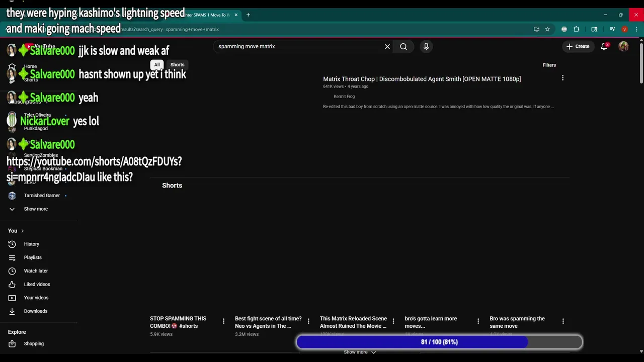Open options for Bro was spamming short
644x362 pixels.
(563, 321)
